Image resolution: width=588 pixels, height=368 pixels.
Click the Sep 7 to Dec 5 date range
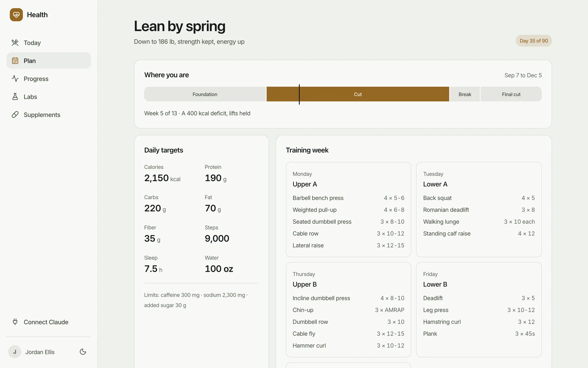[523, 75]
